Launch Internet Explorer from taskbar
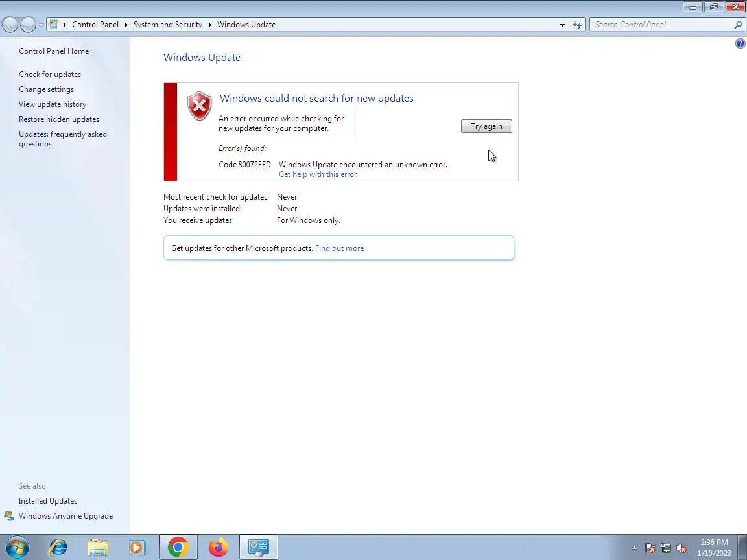This screenshot has width=747, height=560. 58,548
